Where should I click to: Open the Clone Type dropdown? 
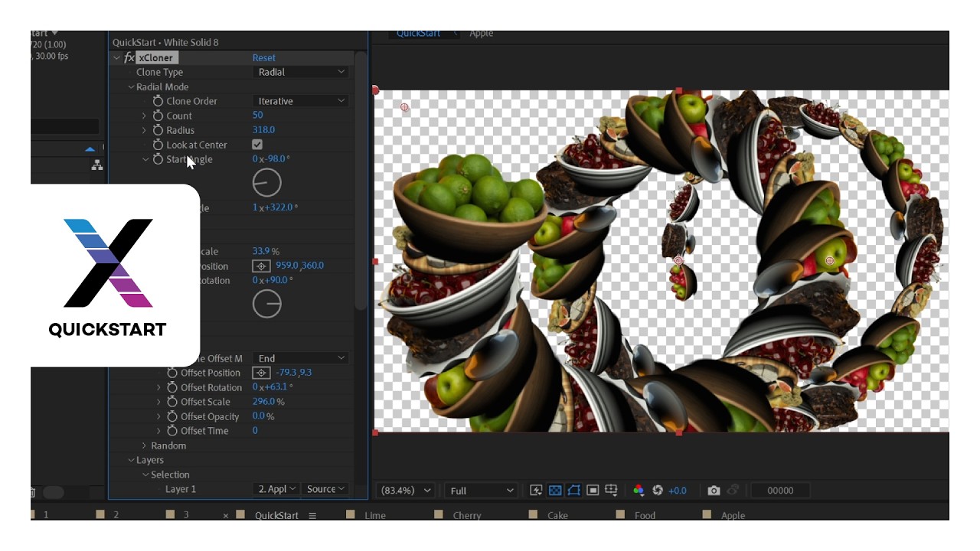[x=300, y=71]
